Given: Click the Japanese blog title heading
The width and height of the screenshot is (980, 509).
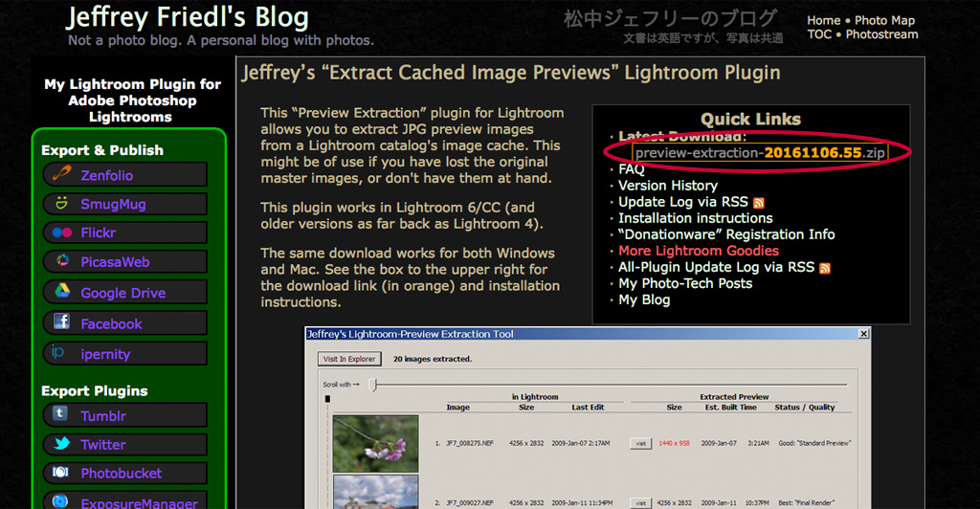Looking at the screenshot, I should tap(671, 18).
